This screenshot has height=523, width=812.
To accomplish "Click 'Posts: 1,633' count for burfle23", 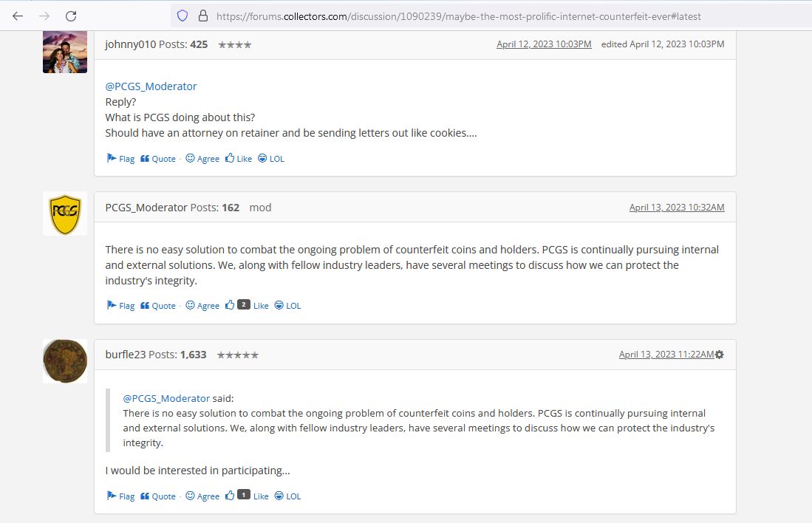I will coord(177,355).
